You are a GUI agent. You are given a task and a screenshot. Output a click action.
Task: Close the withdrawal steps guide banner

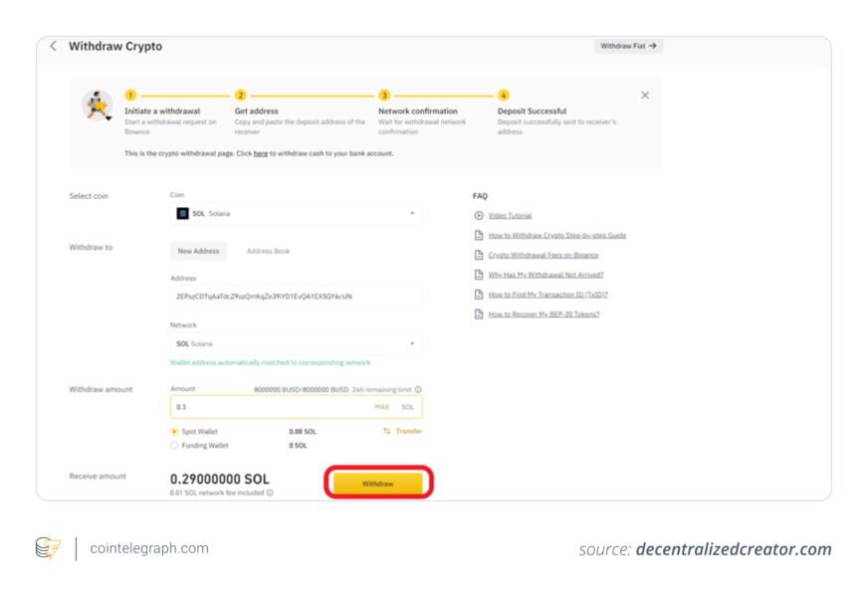click(x=645, y=96)
